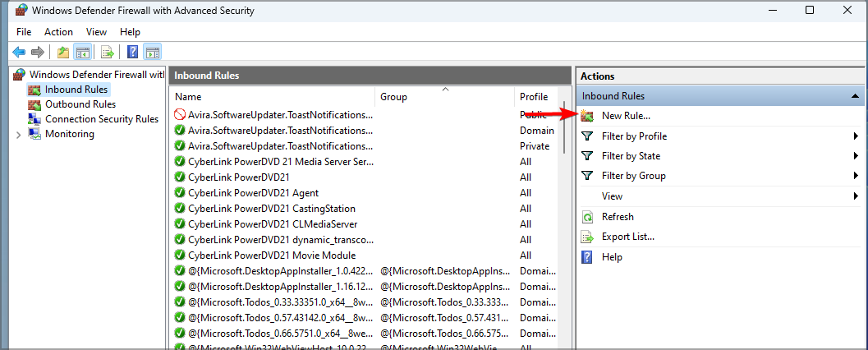The image size is (868, 350).
Task: Click Export List... in Actions pane
Action: pos(627,237)
